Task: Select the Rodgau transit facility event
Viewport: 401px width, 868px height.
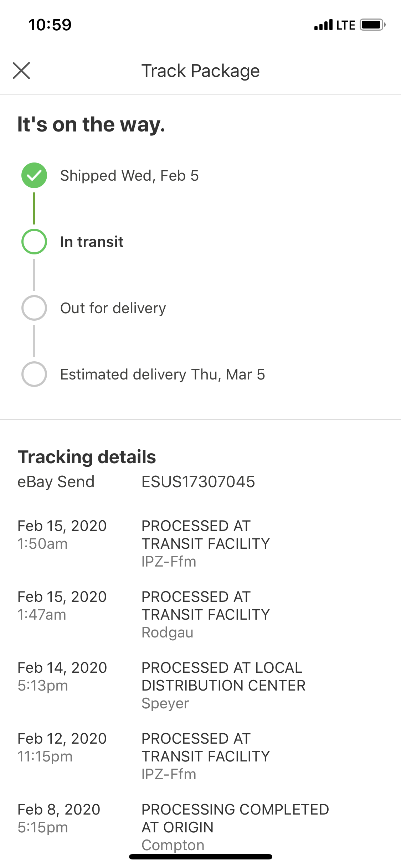Action: pos(206,614)
